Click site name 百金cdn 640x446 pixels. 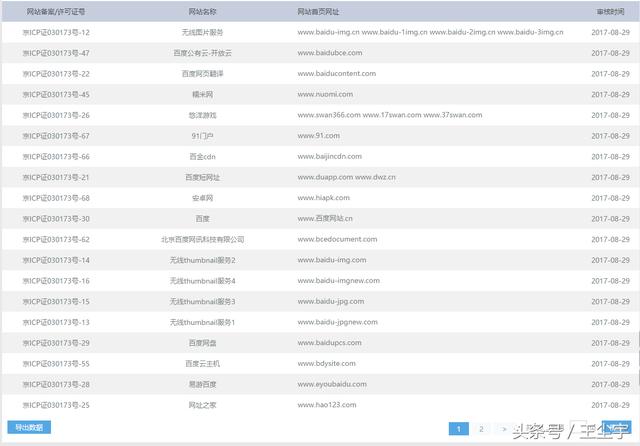(202, 157)
